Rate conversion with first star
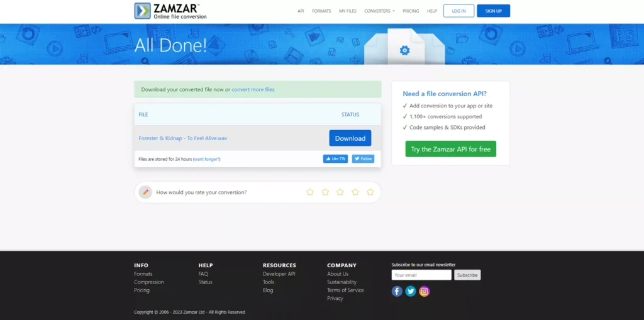Screen dimensions: 644x320 (310, 192)
